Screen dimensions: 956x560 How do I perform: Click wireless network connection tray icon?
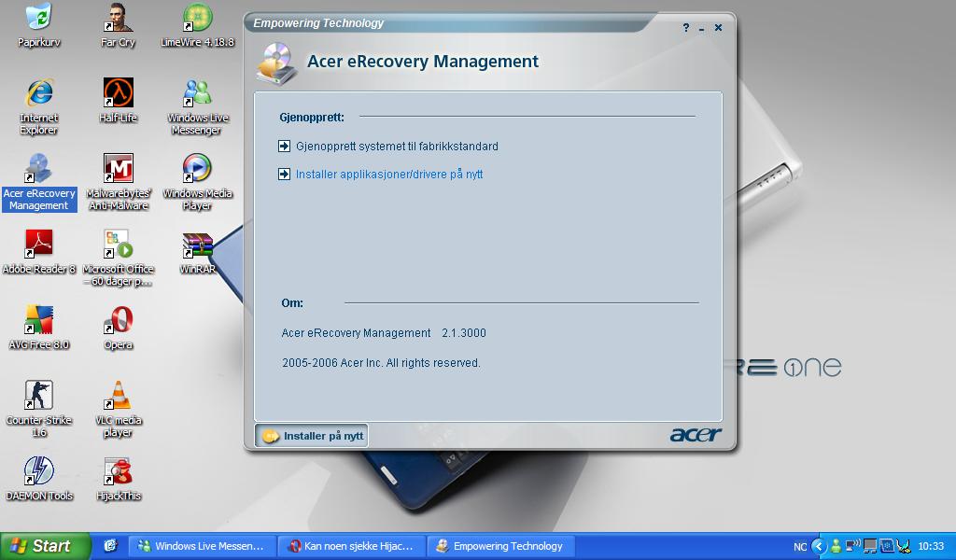[853, 545]
